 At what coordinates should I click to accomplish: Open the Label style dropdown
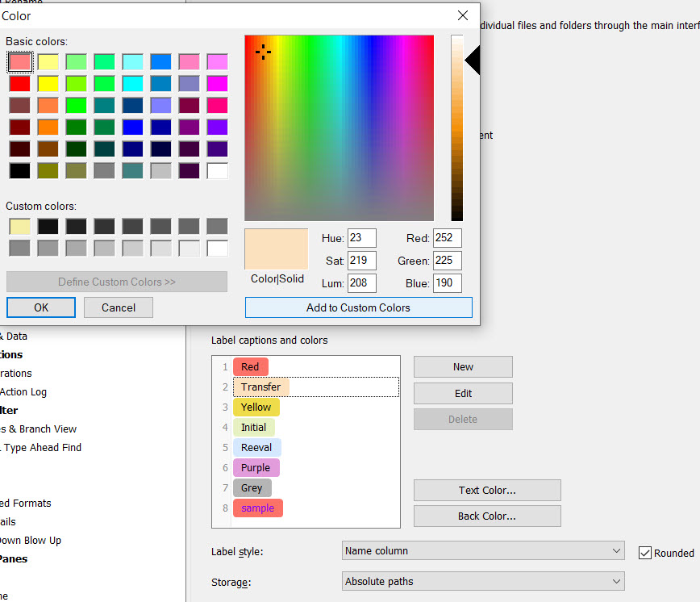[x=482, y=551]
